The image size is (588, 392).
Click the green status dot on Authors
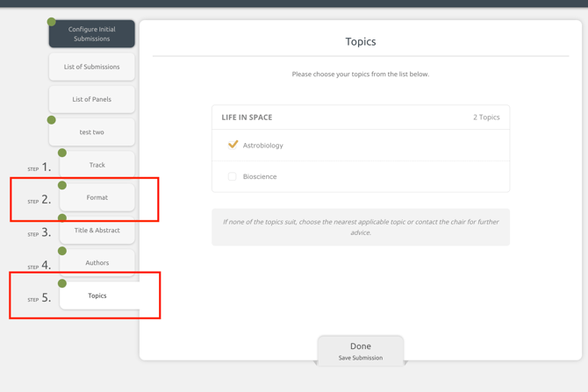62,251
